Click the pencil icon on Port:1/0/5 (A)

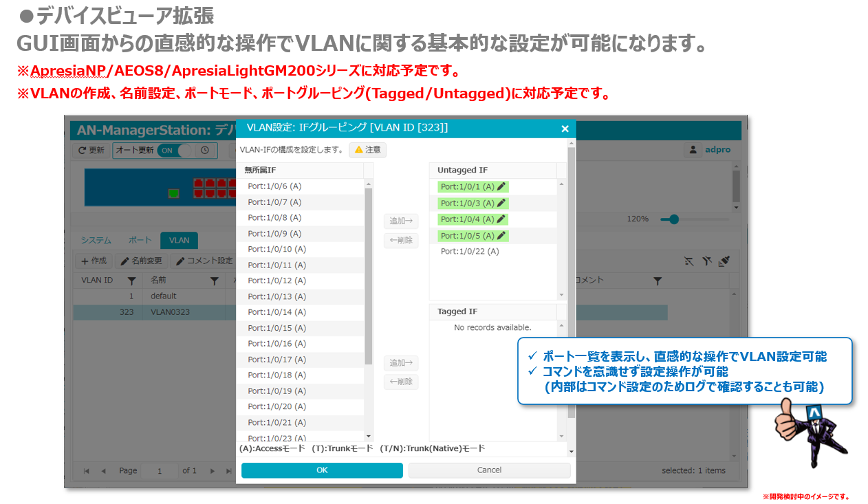coord(501,236)
